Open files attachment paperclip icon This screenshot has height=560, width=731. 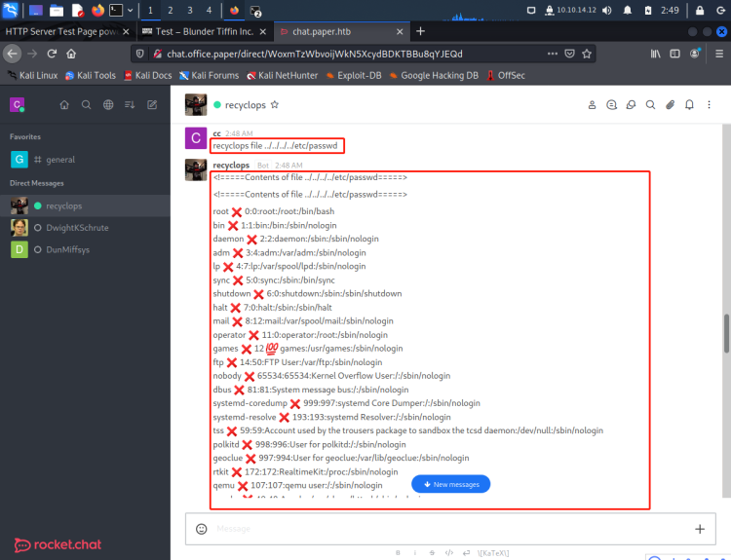coord(670,105)
